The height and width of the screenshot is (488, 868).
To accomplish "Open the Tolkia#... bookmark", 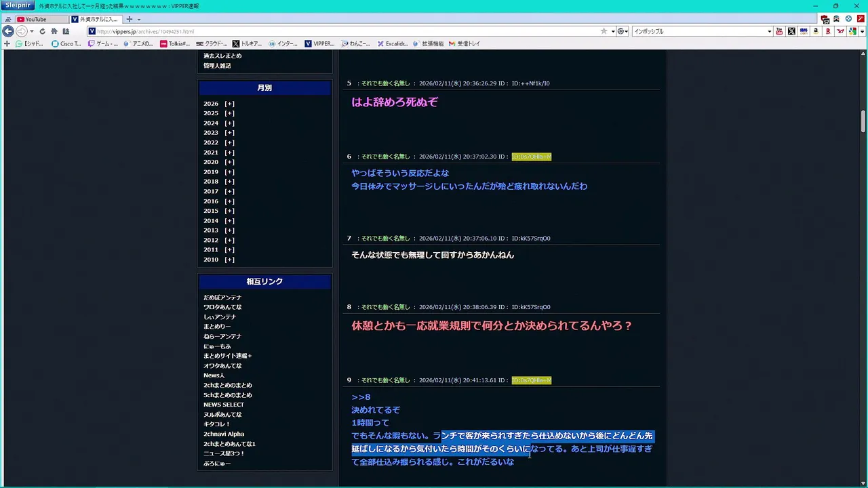I will tap(175, 43).
